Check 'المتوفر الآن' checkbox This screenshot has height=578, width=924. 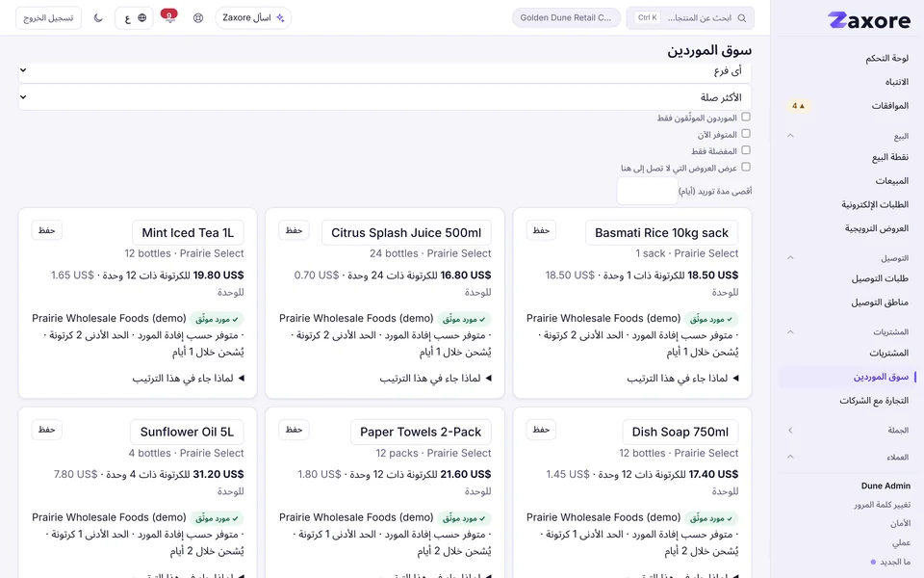point(745,133)
